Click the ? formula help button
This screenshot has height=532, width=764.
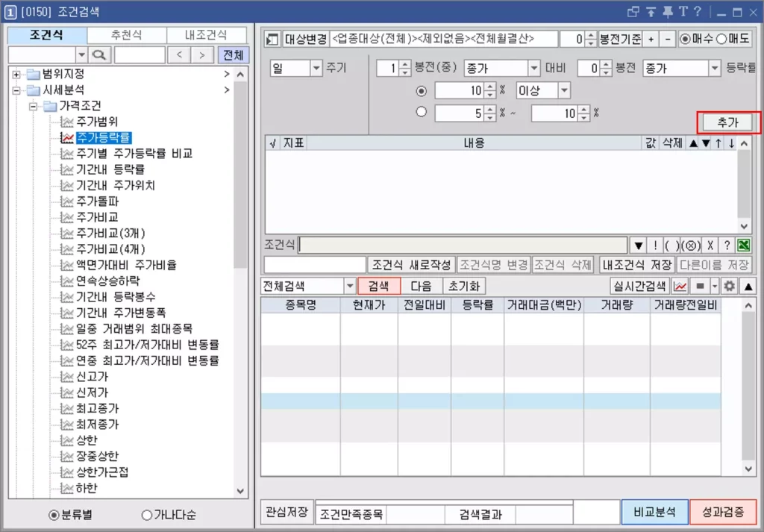click(727, 245)
